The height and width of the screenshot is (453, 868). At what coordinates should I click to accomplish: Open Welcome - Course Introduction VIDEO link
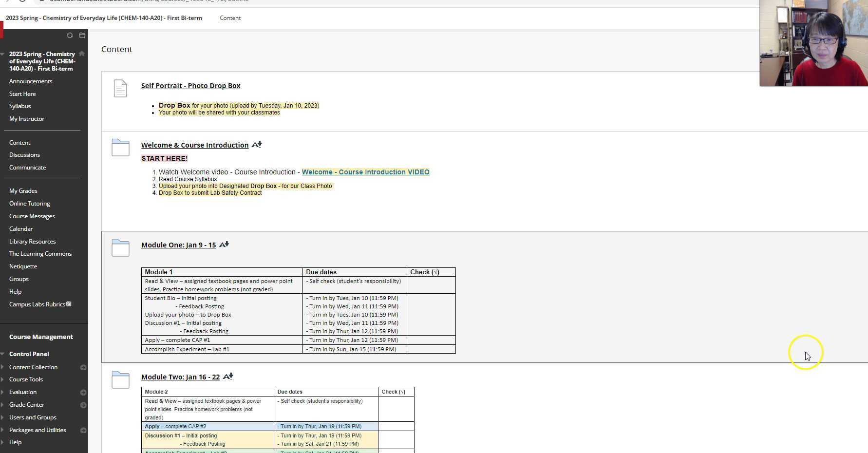pos(365,172)
